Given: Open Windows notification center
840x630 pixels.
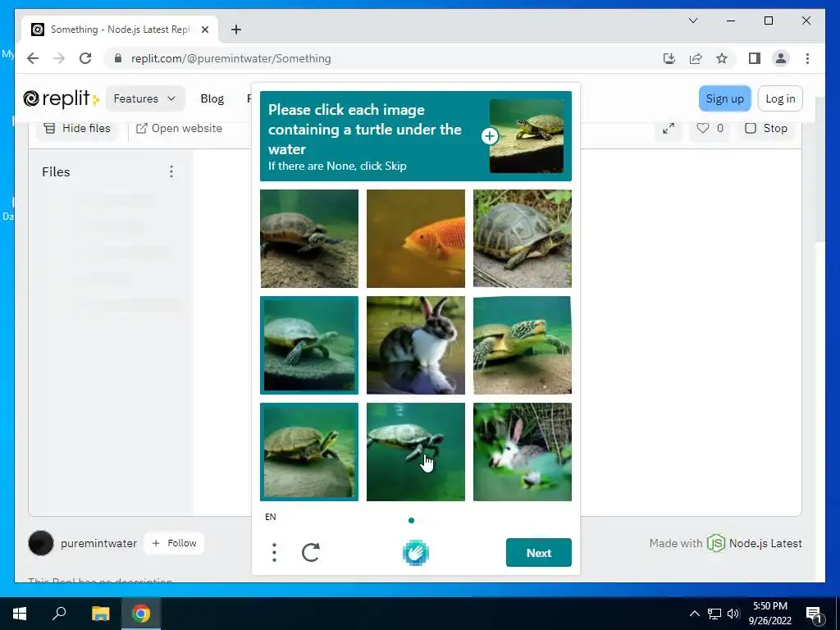Looking at the screenshot, I should 814,614.
